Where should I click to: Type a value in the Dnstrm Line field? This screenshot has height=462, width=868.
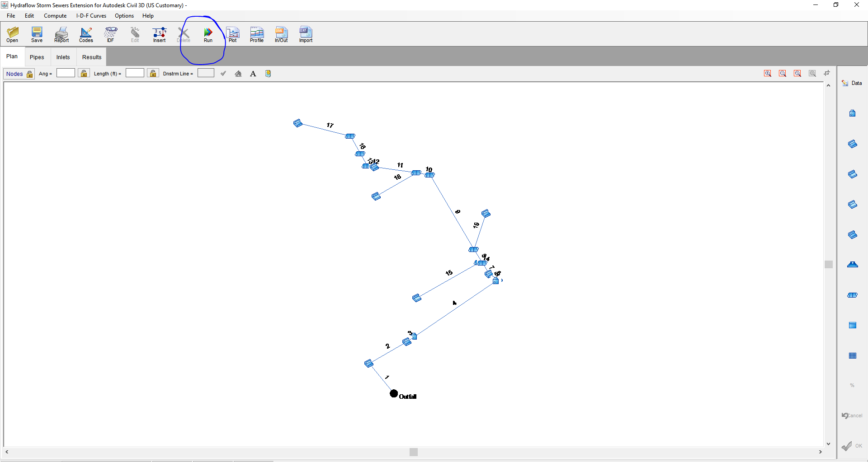(206, 73)
